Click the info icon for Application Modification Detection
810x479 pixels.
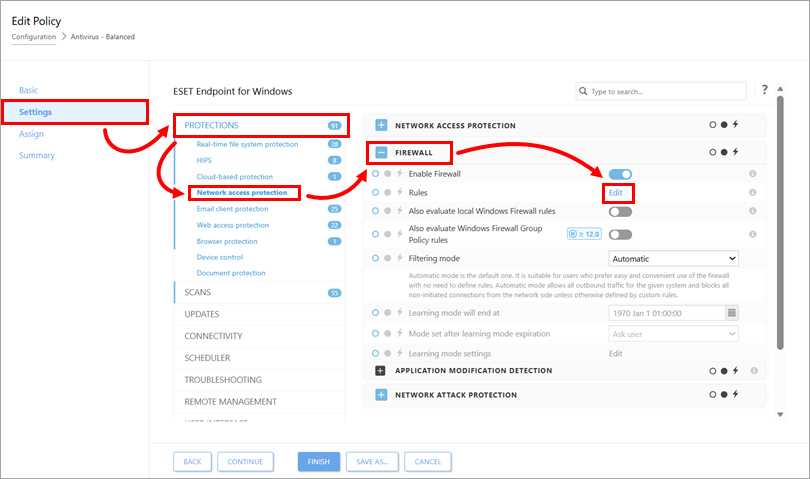752,371
